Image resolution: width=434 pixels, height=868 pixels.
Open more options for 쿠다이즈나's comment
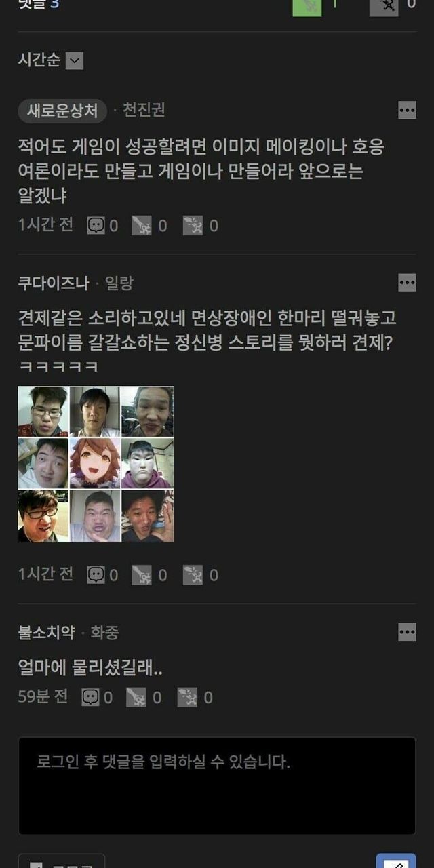pos(407,283)
